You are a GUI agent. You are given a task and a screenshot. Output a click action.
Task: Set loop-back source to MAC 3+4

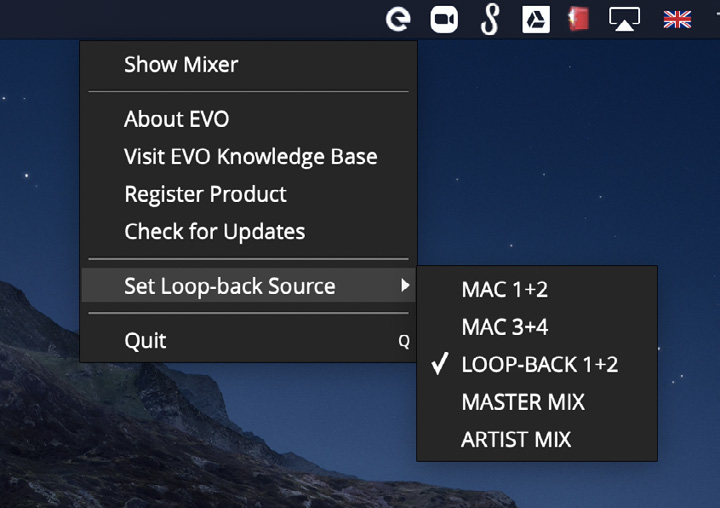[x=537, y=327]
